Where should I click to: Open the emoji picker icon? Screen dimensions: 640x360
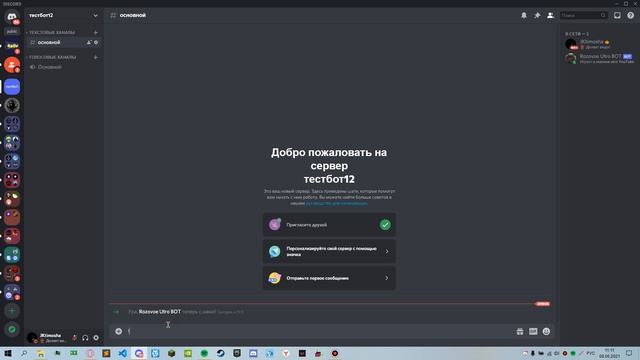point(546,331)
